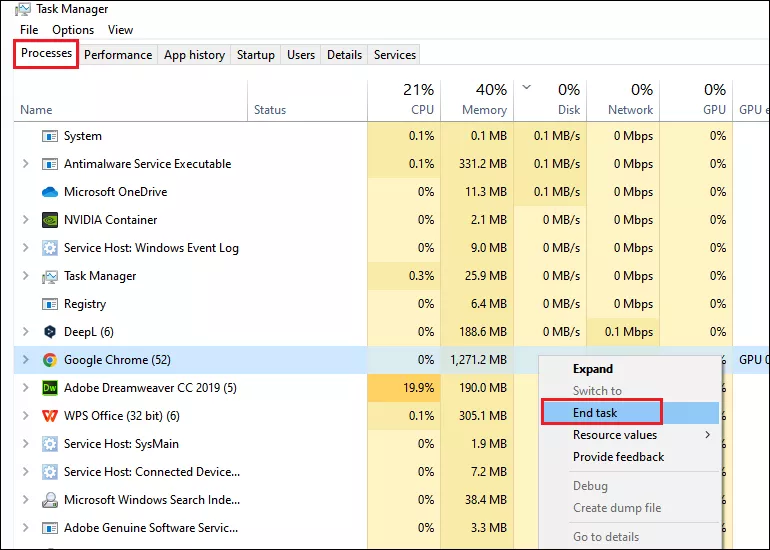Choose End task in the context menu

(x=631, y=413)
